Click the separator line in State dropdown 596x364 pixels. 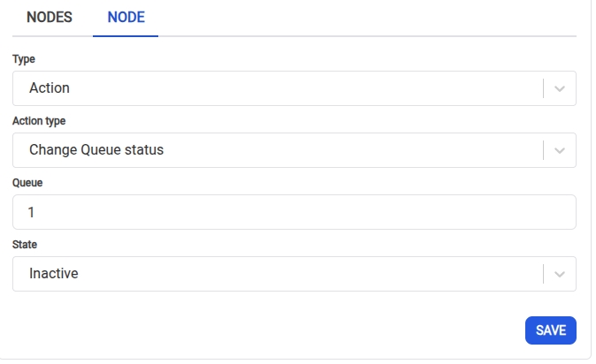point(543,274)
